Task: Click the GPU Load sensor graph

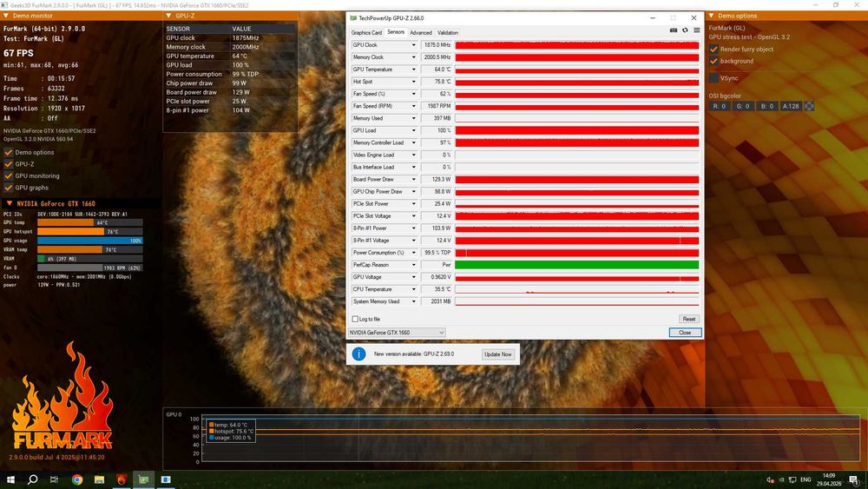Action: point(577,130)
